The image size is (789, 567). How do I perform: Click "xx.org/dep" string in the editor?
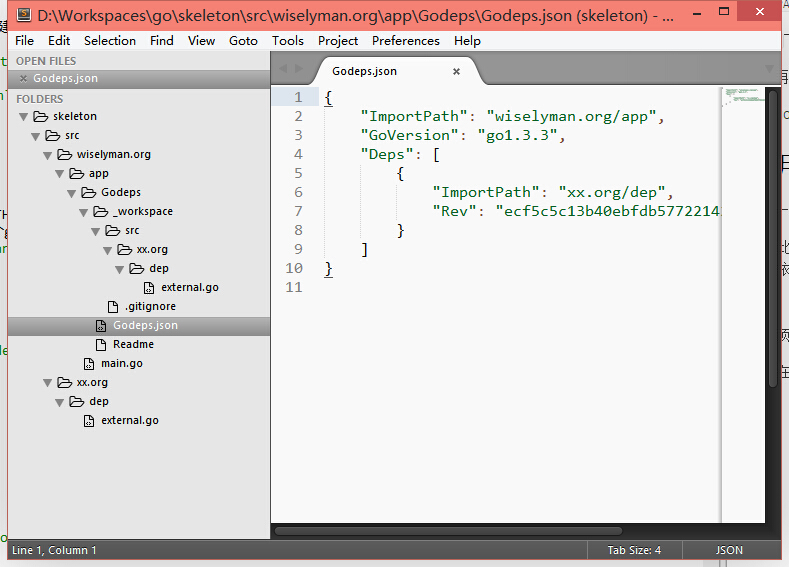pyautogui.click(x=612, y=192)
